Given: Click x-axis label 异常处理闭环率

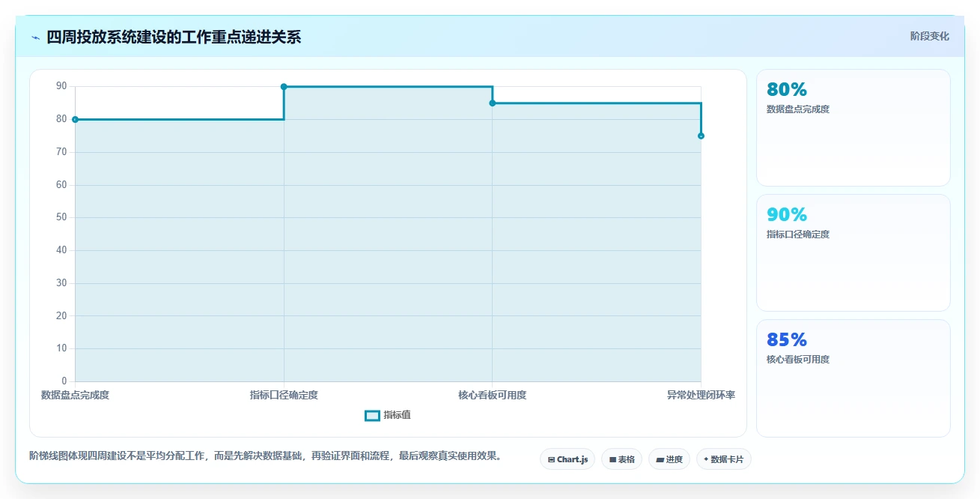Looking at the screenshot, I should pyautogui.click(x=701, y=395).
